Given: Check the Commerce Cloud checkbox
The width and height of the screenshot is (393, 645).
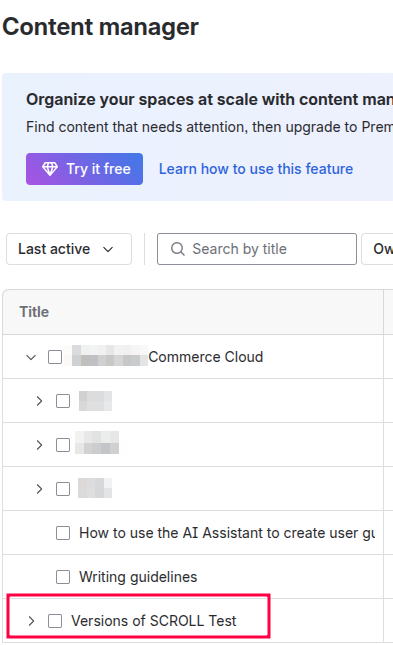Looking at the screenshot, I should point(55,357).
